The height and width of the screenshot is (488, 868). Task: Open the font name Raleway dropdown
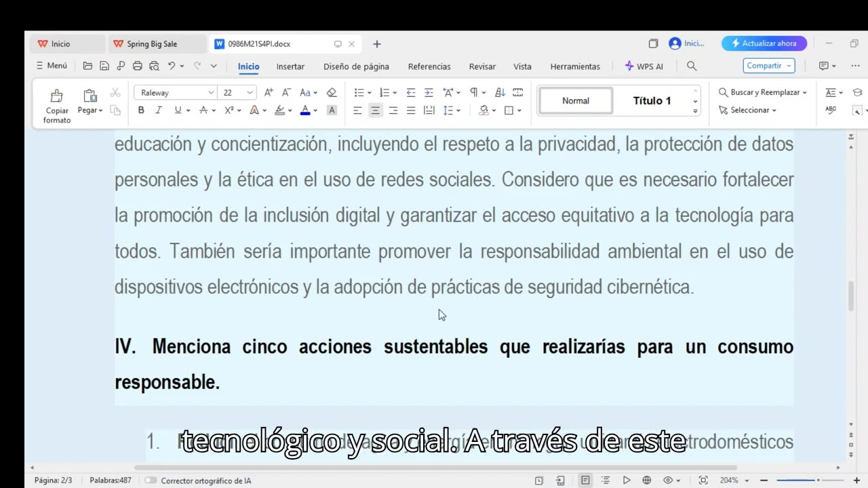[x=211, y=92]
